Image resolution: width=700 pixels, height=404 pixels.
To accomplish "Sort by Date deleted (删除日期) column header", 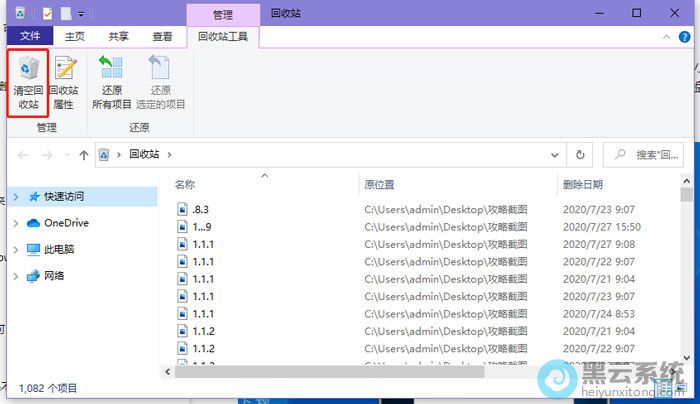I will click(582, 184).
